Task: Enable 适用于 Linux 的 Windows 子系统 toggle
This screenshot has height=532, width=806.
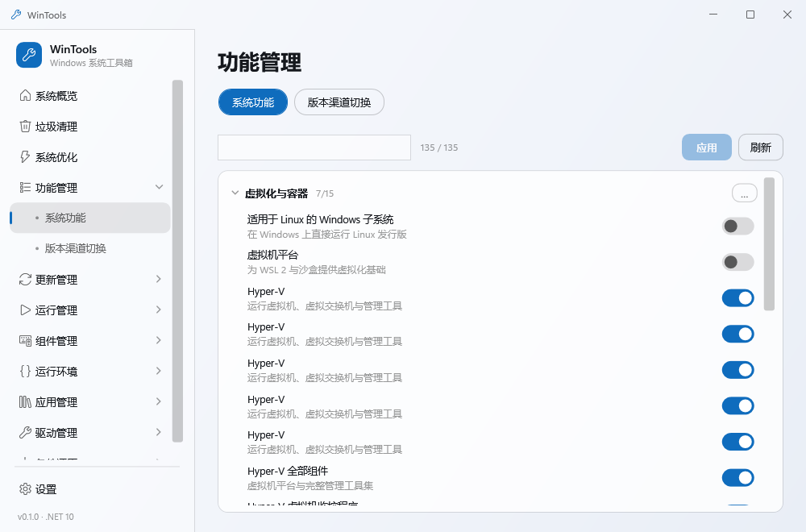Action: coord(737,227)
